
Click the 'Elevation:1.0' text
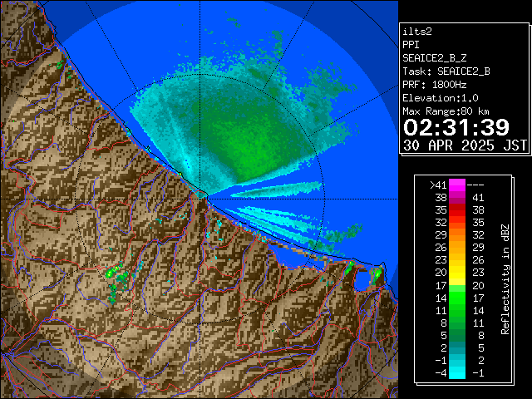click(x=441, y=98)
